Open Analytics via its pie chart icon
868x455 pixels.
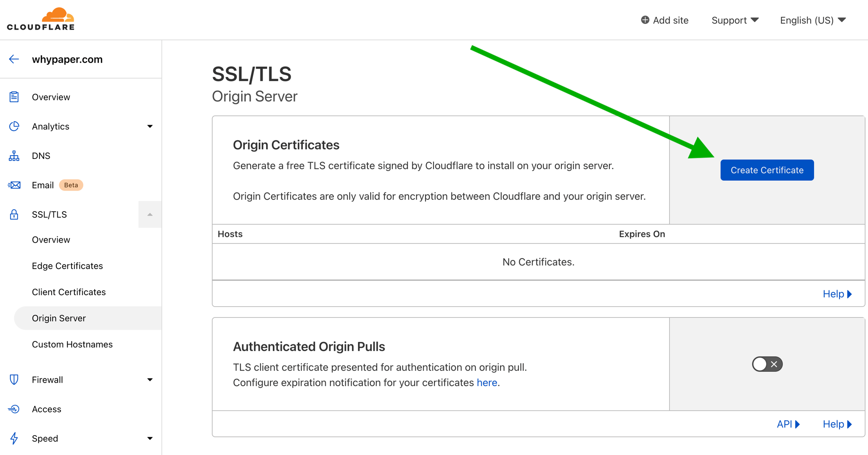[x=14, y=126]
